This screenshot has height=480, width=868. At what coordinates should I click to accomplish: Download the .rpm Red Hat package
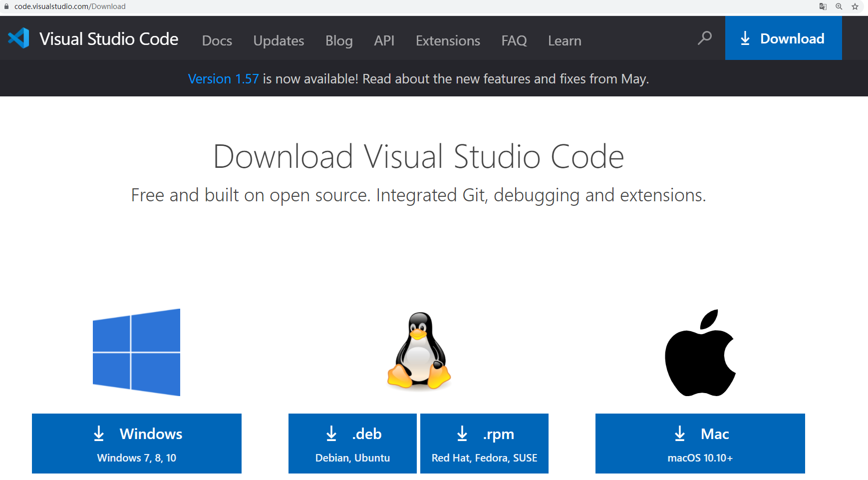coord(484,444)
